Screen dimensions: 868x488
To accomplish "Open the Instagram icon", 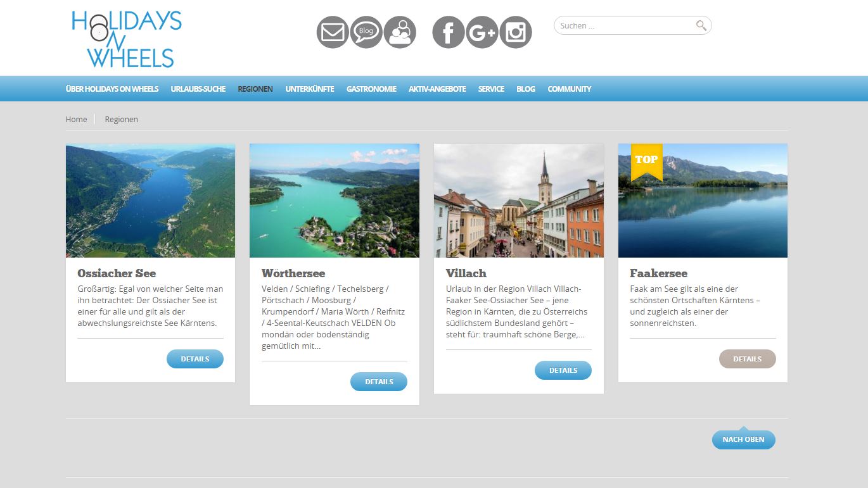I will (x=516, y=32).
